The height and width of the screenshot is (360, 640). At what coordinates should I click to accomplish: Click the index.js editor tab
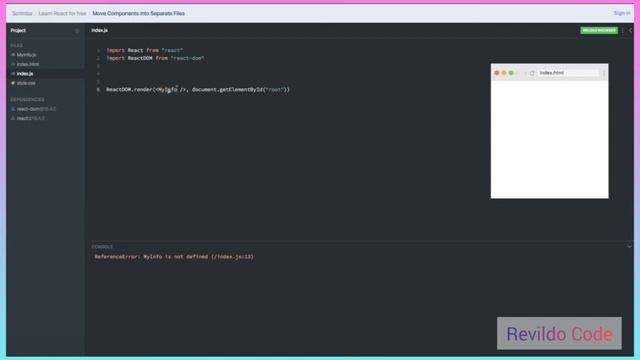point(99,30)
